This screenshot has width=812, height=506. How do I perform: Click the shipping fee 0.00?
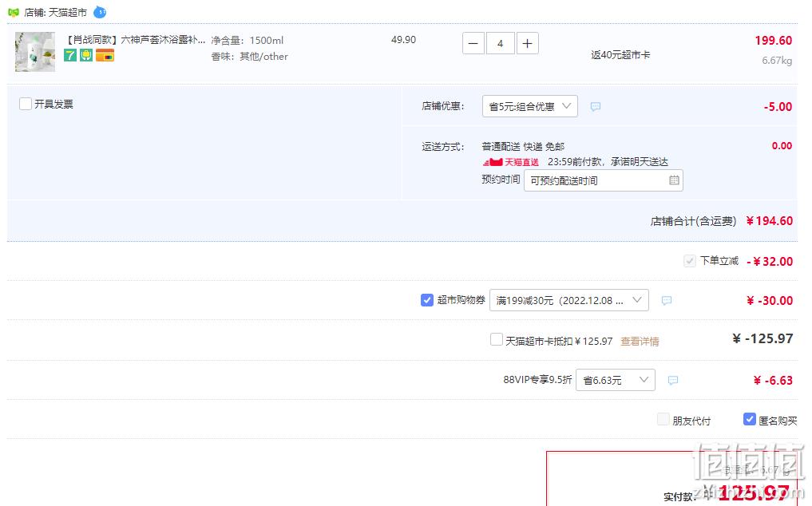click(782, 146)
